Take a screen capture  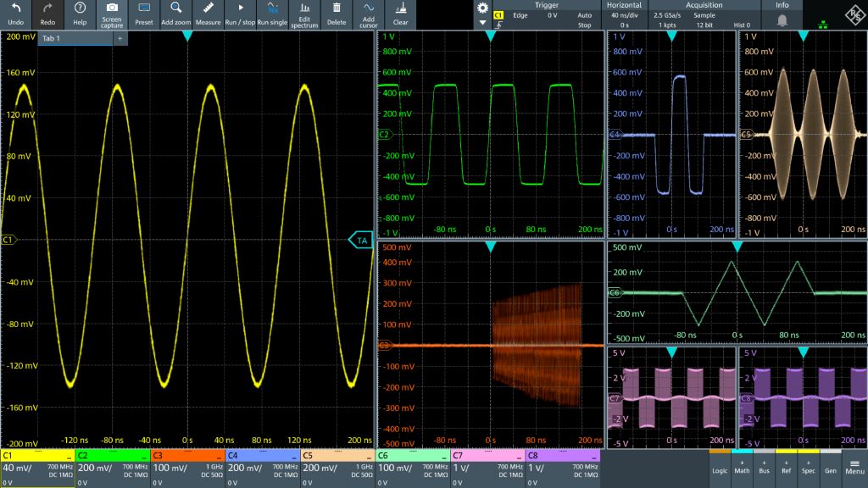pyautogui.click(x=112, y=14)
